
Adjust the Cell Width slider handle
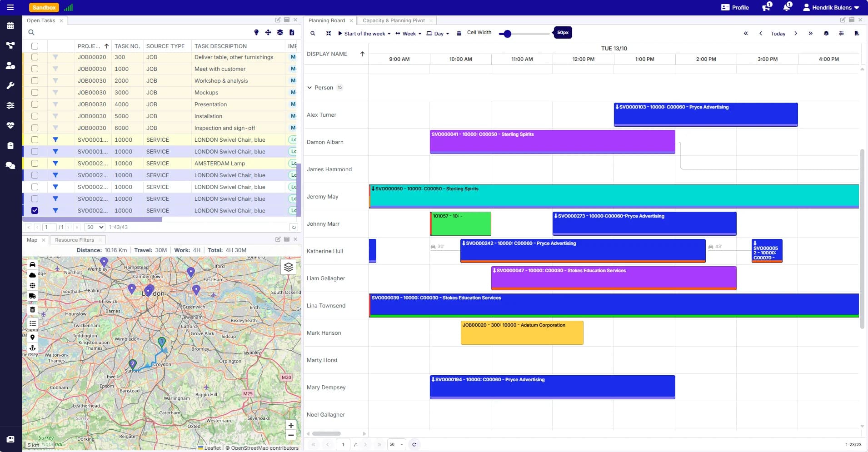pos(508,34)
